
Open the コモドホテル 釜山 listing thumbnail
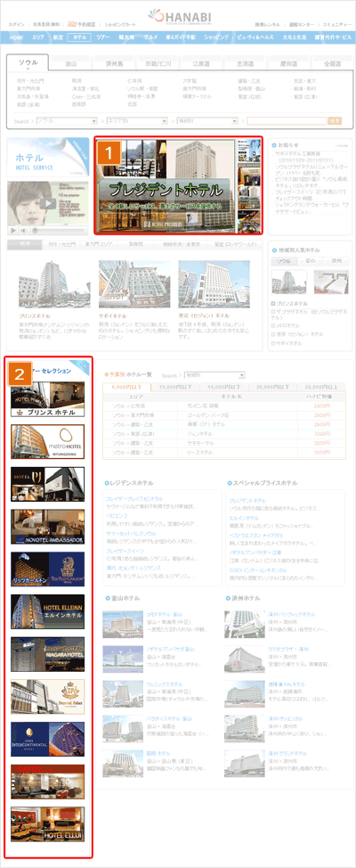(x=123, y=624)
